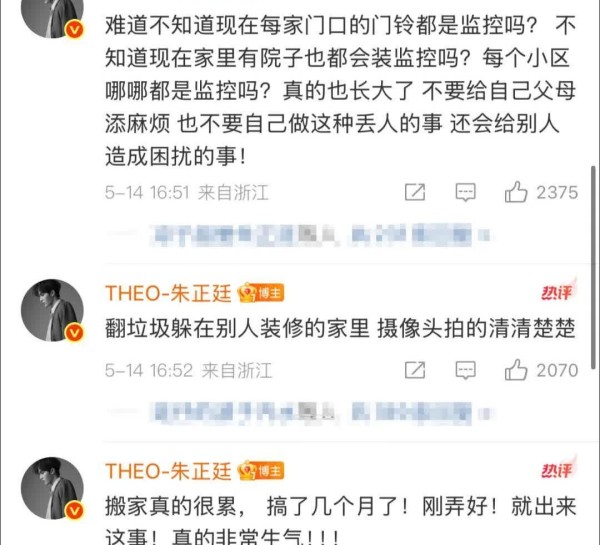Share the 16:52 comment via forward icon
Image resolution: width=600 pixels, height=545 pixels.
tap(415, 370)
